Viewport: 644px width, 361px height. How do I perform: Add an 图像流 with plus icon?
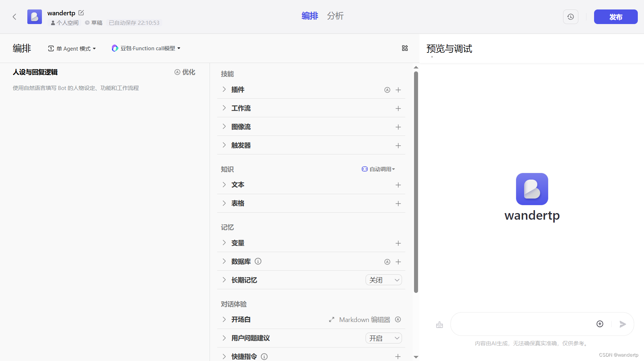click(x=398, y=127)
